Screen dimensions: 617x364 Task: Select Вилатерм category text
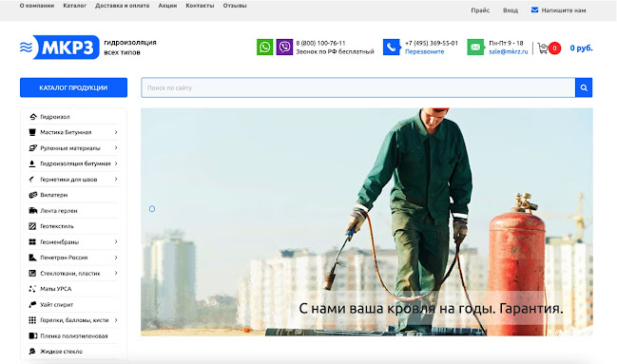pos(54,195)
